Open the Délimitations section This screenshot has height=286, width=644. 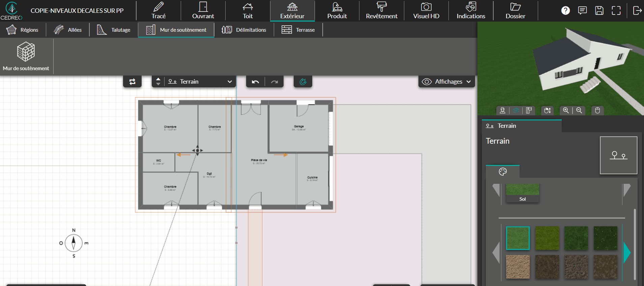coord(244,30)
